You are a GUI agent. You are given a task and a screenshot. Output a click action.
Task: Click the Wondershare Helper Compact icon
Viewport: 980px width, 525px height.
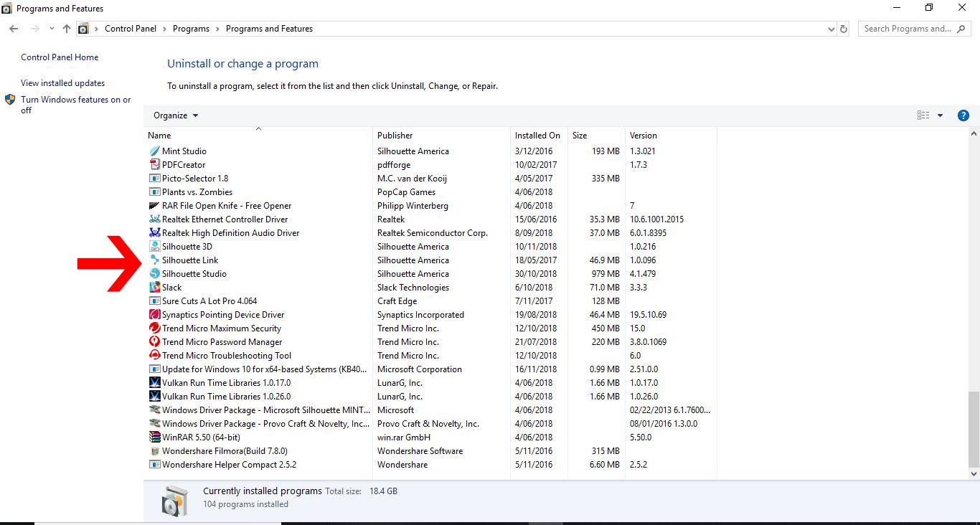point(154,465)
